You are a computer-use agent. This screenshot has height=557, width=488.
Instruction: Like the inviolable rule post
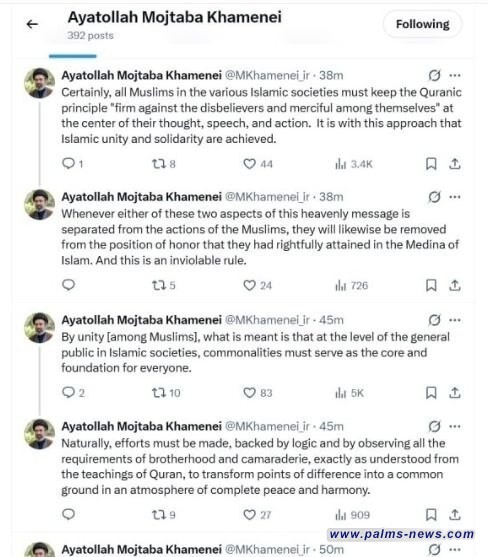tap(249, 285)
